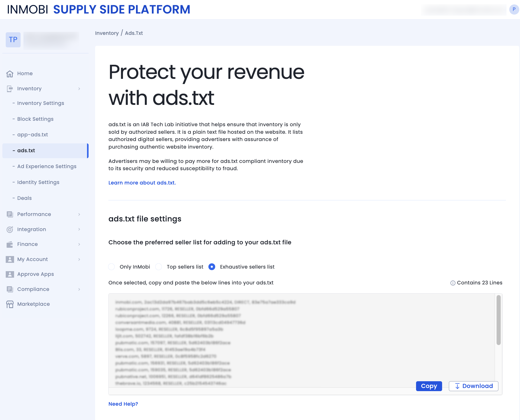
Task: Click the Inventory icon in sidebar
Action: (10, 89)
